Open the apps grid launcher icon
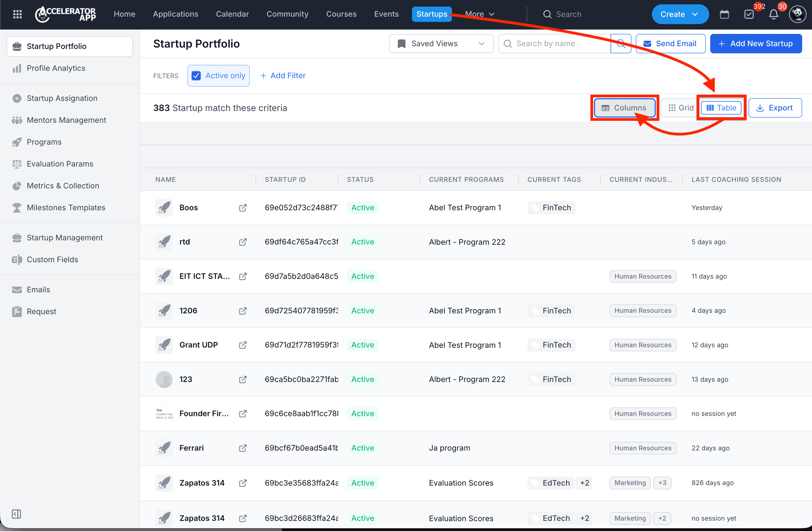This screenshot has width=812, height=531. pos(18,14)
